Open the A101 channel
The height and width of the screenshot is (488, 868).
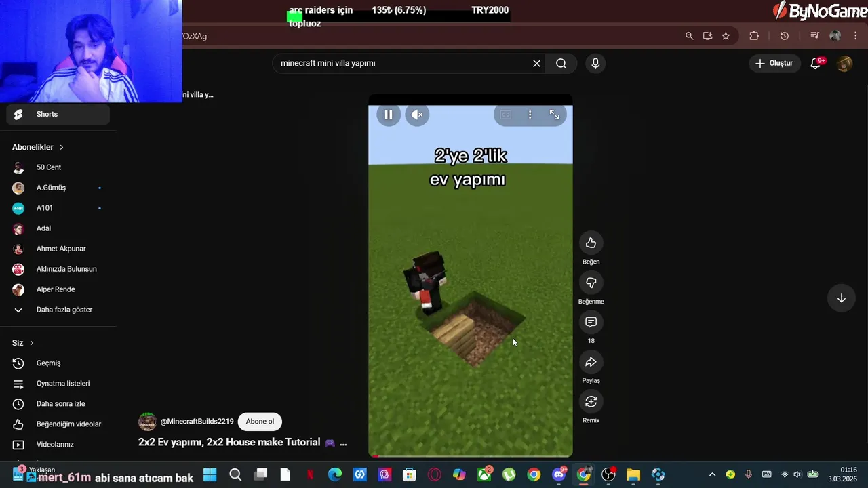tap(58, 208)
